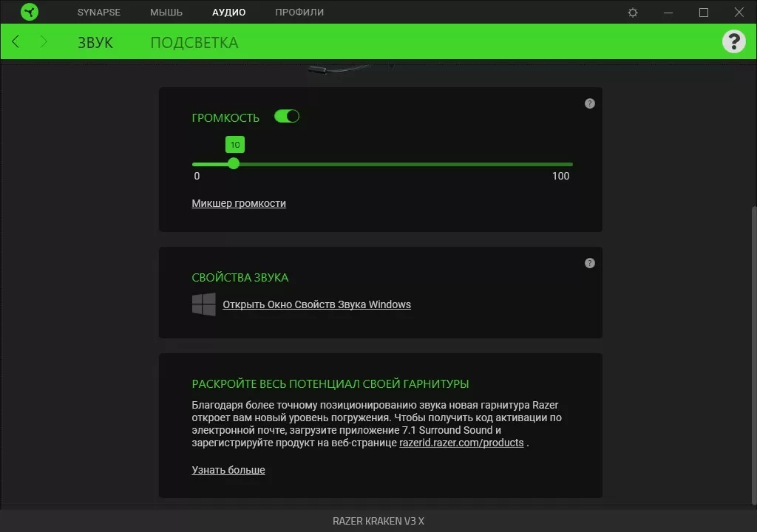This screenshot has height=532, width=757.
Task: Click the РАСКРОЙТЕ ВЕСЬ ПОТЕНЦИАЛ СВОЕЙ ГАРНИТУРЫ heading
Action: pyautogui.click(x=330, y=383)
